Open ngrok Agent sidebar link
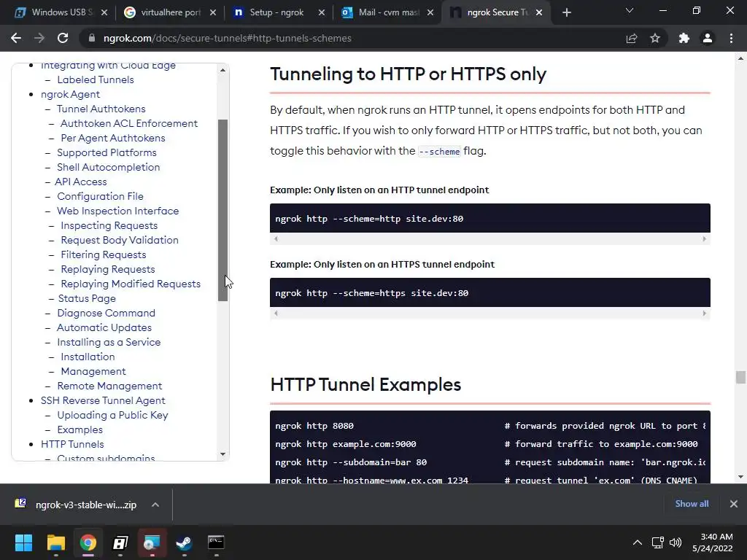 coord(70,94)
